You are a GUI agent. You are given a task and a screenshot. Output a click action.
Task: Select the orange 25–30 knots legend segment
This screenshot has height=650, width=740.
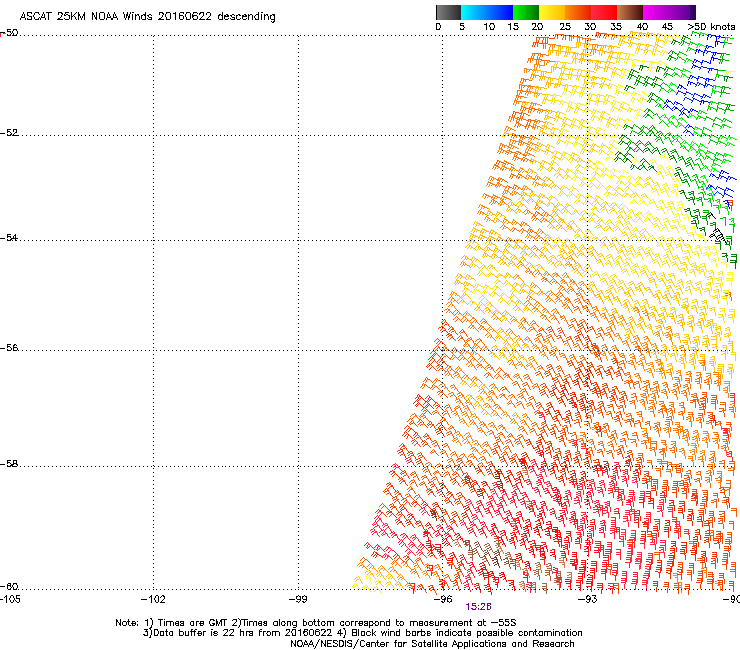tap(578, 12)
